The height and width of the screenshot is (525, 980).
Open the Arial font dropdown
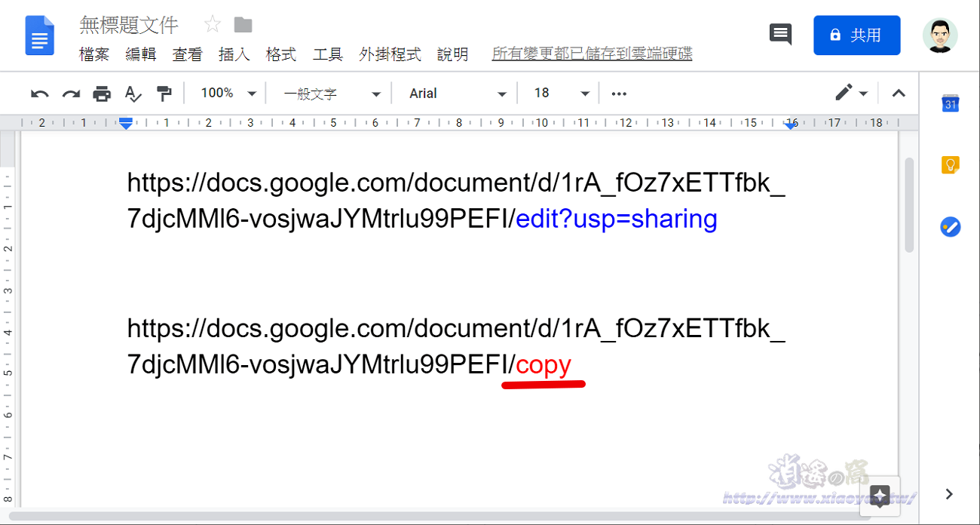click(x=457, y=94)
